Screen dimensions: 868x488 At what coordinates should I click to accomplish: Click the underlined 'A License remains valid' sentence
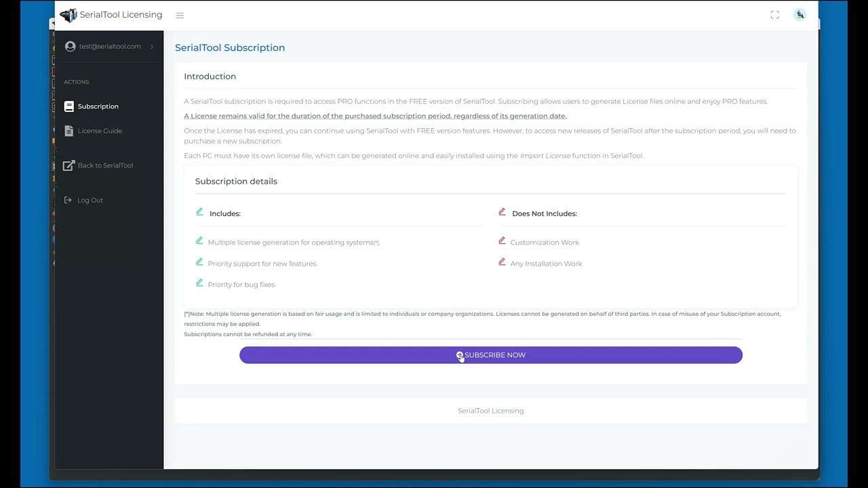375,116
